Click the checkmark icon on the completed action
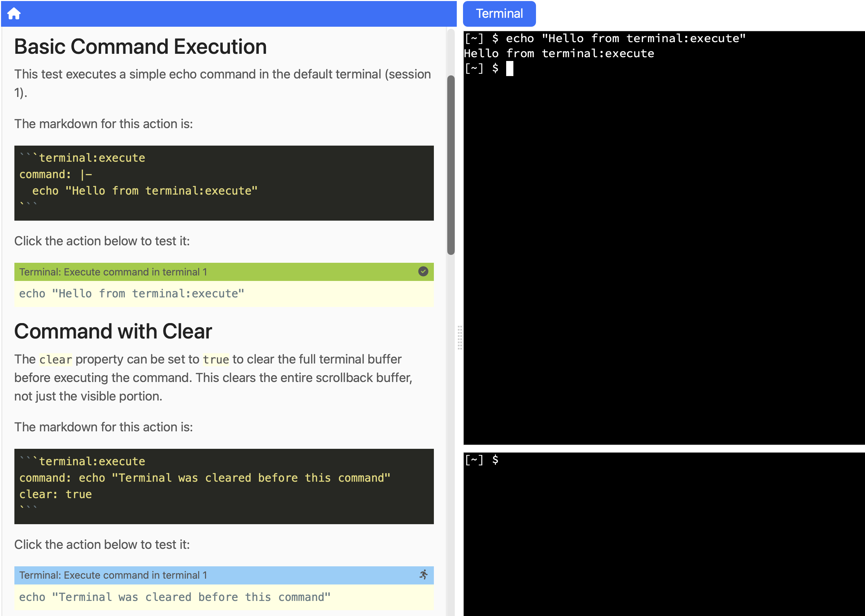Viewport: 865px width, 616px height. [x=423, y=272]
